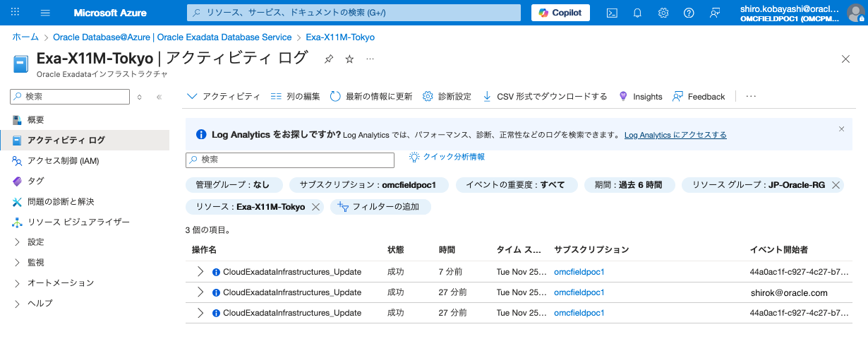
Task: Open the top bar feedback icon
Action: (716, 13)
